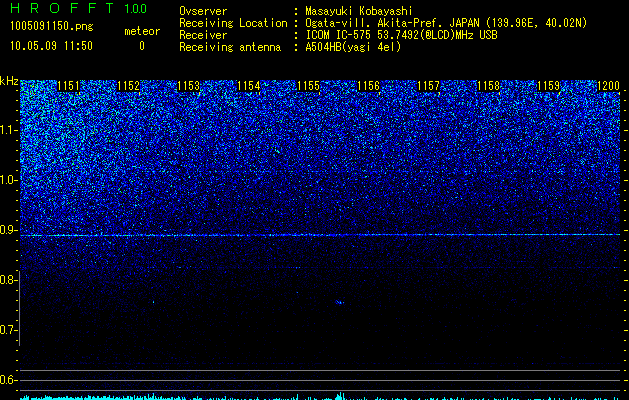629x400 pixels.
Task: Click the bright echo spot near 1155
Action: (x=340, y=302)
